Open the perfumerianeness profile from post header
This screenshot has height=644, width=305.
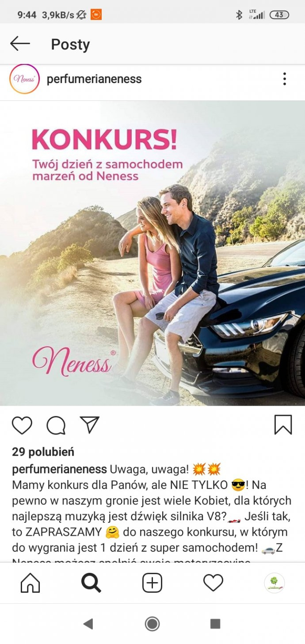point(94,79)
